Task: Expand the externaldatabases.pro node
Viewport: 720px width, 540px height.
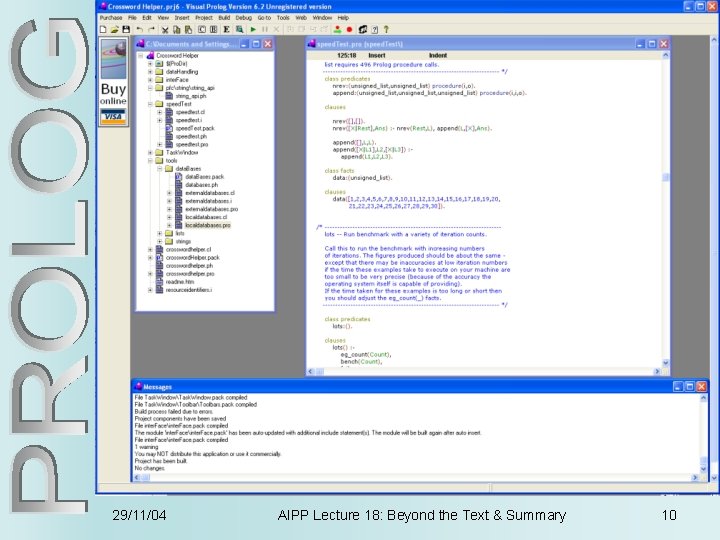Action: click(169, 209)
